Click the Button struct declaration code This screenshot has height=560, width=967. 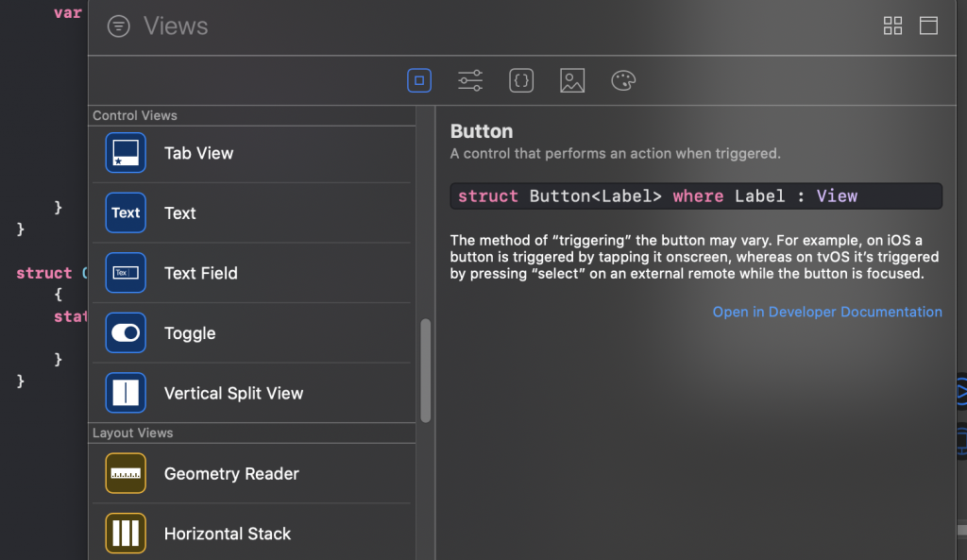point(695,196)
